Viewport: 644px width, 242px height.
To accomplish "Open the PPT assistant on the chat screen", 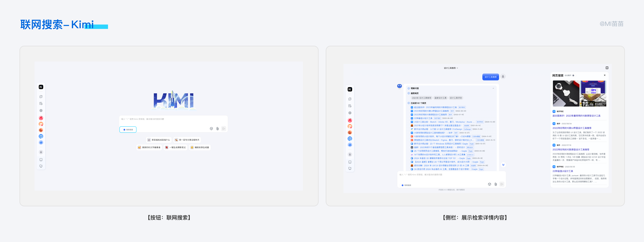I will pos(350,133).
